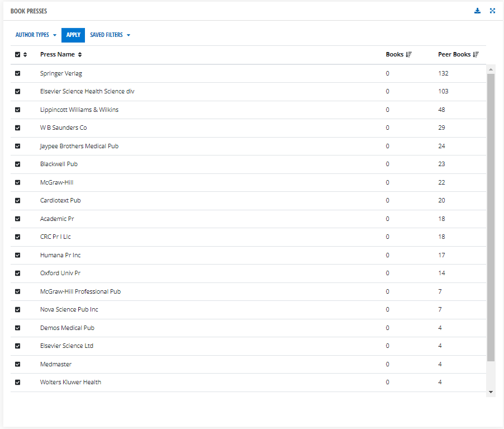This screenshot has height=429, width=504.
Task: Uncheck Lippincott Williams & Wilkins checkbox
Action: [x=18, y=110]
